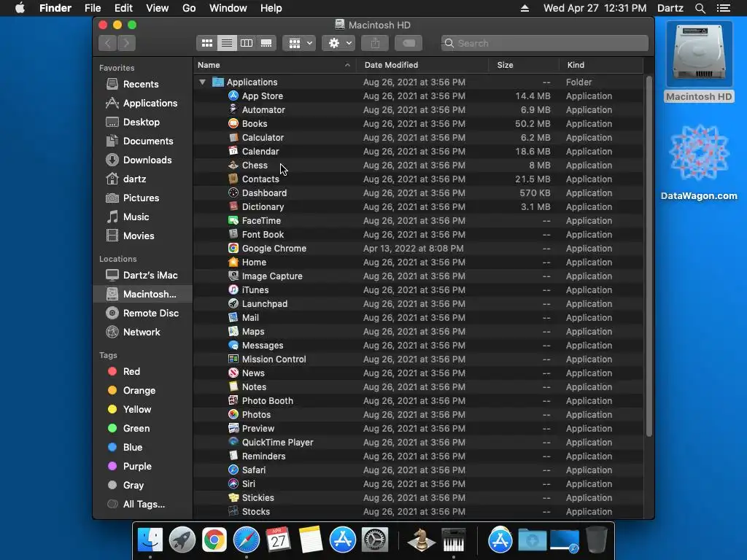Open System Preferences from the Dock
The image size is (747, 560).
click(x=375, y=540)
